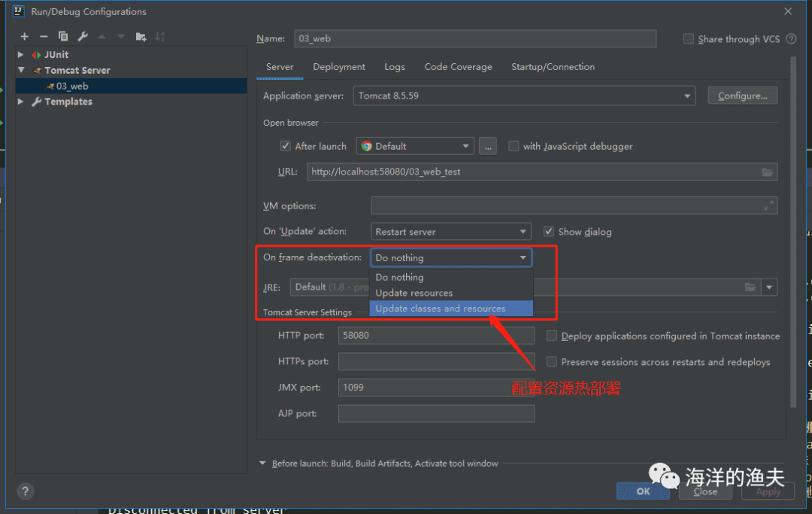Click into the URL input field
812x514 pixels.
coord(542,172)
